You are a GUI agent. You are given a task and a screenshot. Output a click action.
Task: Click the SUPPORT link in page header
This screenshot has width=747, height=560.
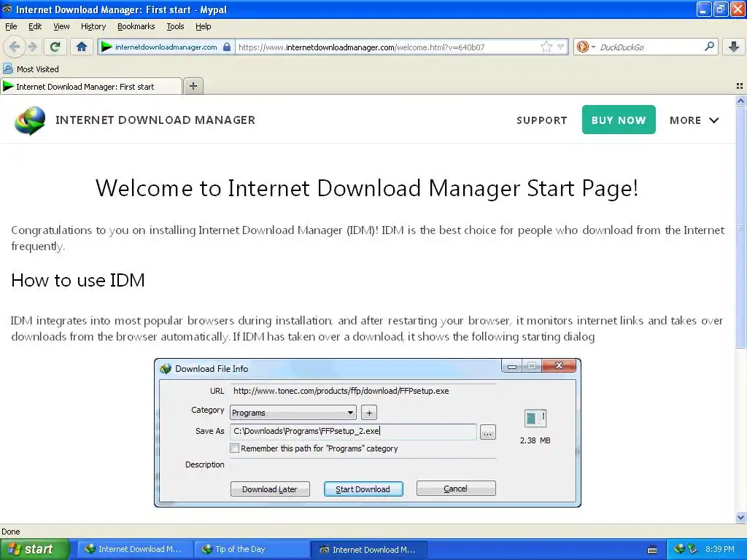pos(542,120)
